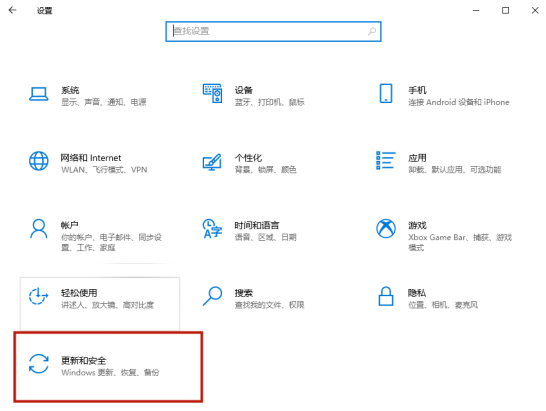This screenshot has width=546, height=411.
Task: Click the text 蓝牙、打印机、鼠标
Action: click(270, 102)
